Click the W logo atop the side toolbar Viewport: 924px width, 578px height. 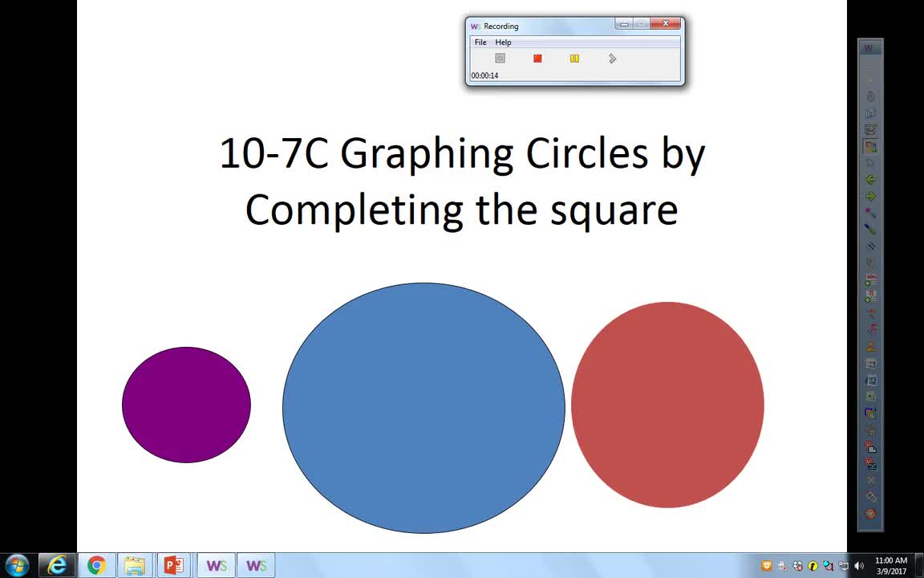click(x=869, y=48)
